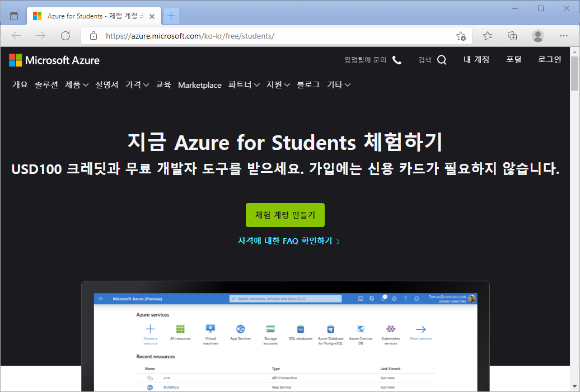The height and width of the screenshot is (392, 580).
Task: Click the 포털 link
Action: (x=513, y=59)
